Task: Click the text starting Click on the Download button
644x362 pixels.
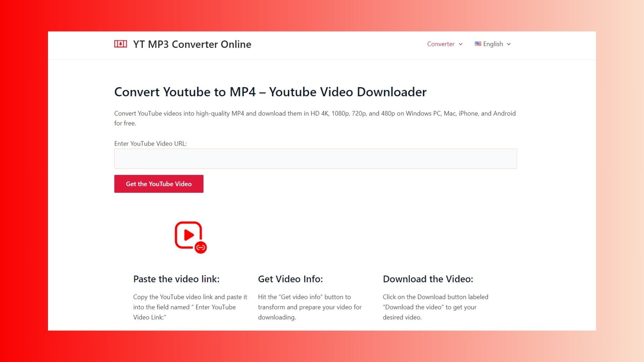Action: (x=435, y=307)
